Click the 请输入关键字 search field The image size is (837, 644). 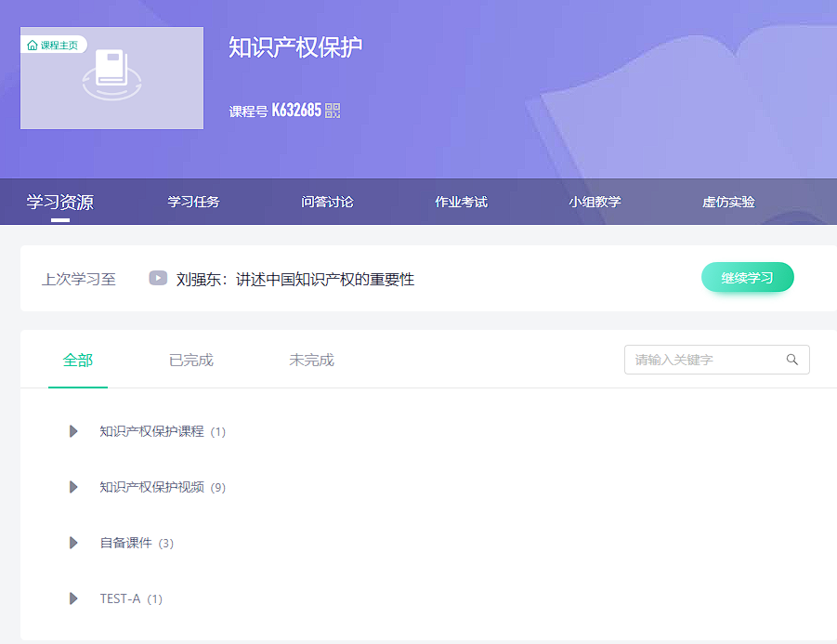click(x=717, y=360)
